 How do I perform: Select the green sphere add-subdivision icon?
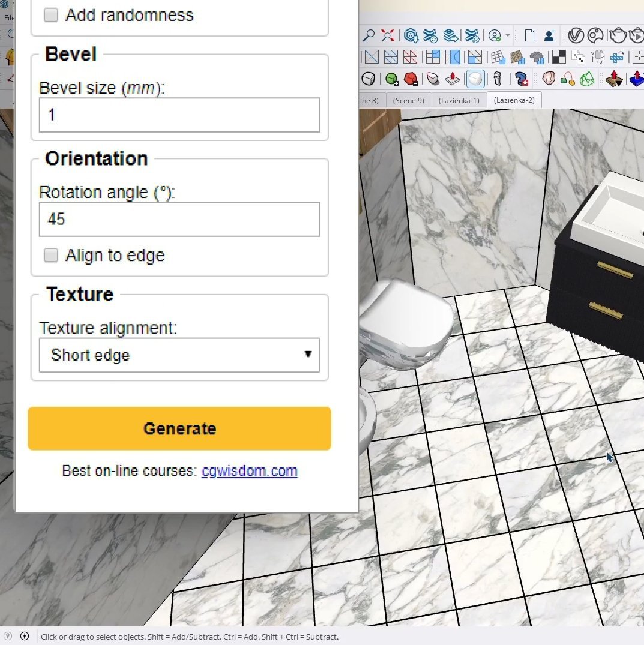click(x=391, y=79)
